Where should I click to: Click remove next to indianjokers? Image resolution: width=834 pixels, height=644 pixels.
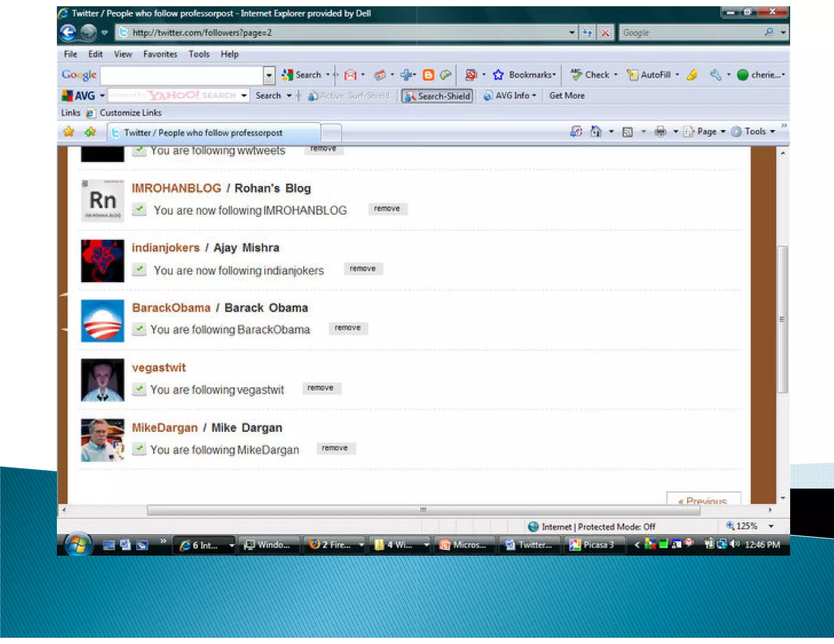coord(363,269)
